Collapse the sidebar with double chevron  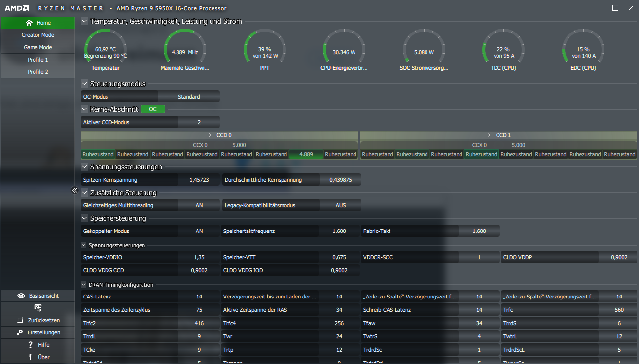pos(75,190)
